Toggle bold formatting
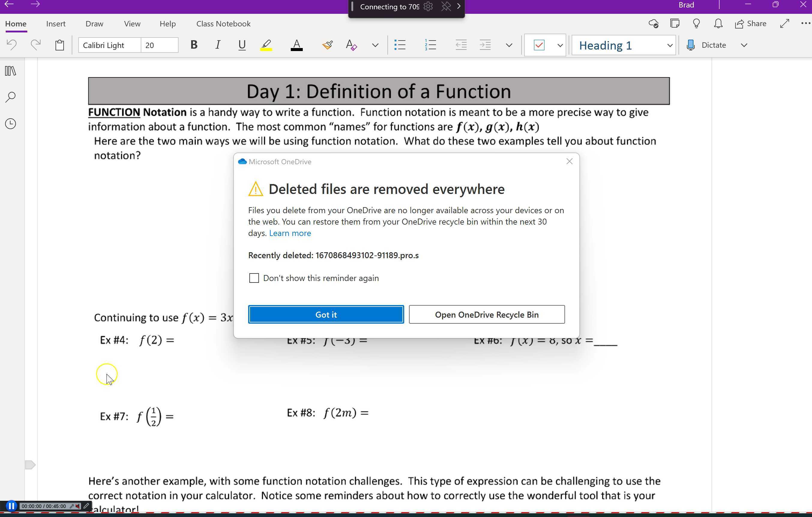The image size is (812, 517). (x=194, y=45)
